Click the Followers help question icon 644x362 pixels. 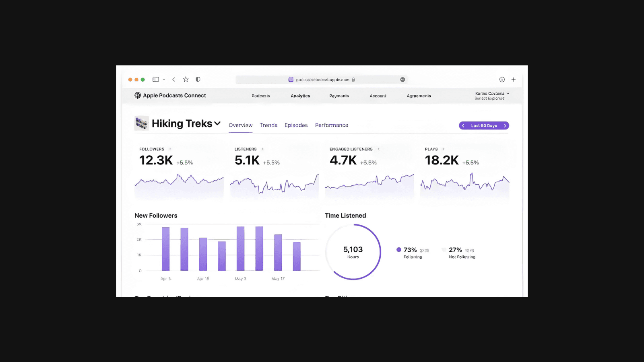click(x=170, y=149)
